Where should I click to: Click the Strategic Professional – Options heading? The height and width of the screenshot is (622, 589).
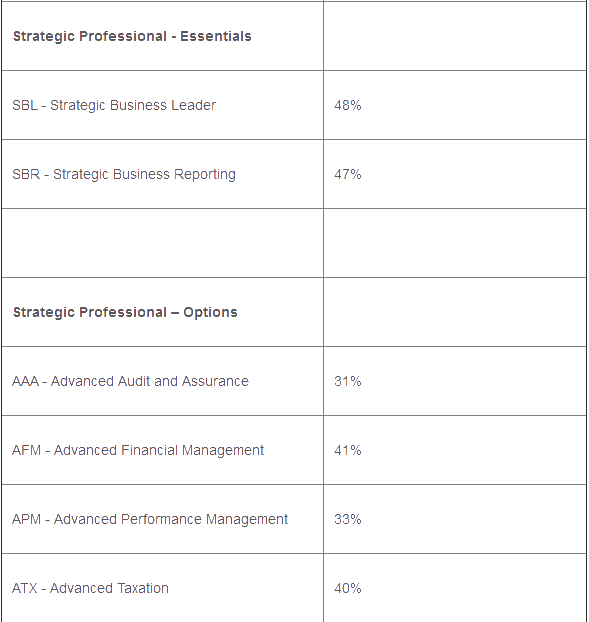[125, 312]
